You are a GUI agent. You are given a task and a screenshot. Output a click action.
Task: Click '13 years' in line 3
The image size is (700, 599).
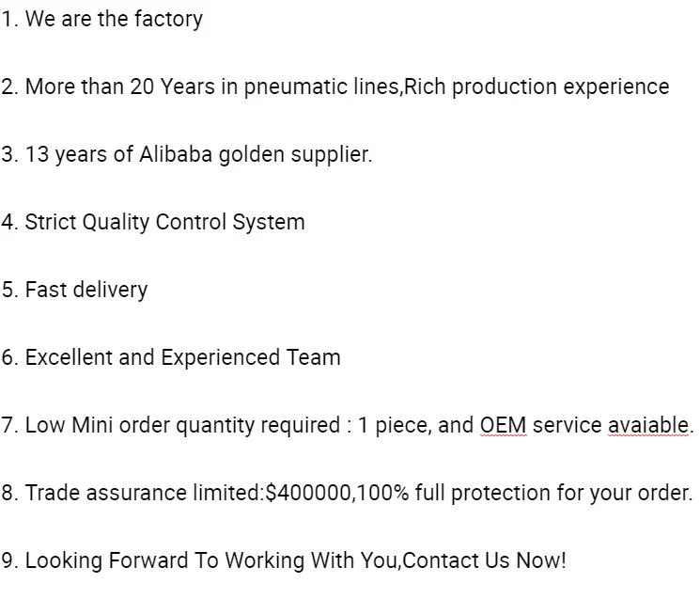66,155
